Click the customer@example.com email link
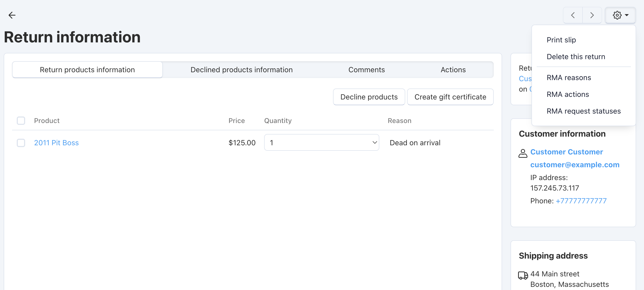The image size is (644, 290). [x=575, y=165]
